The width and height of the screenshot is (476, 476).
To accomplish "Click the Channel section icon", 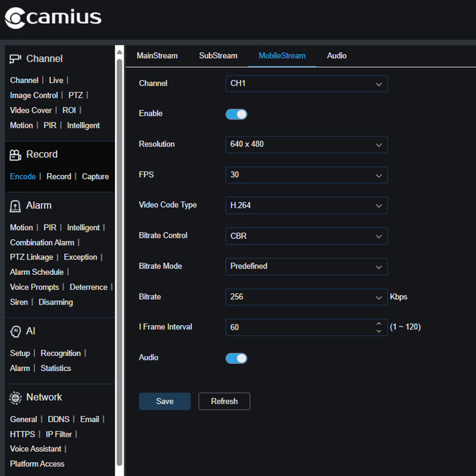I will (14, 58).
